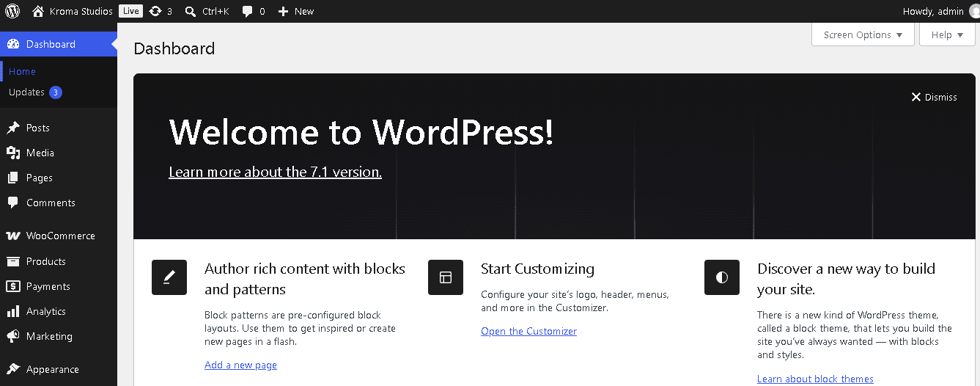The image size is (980, 386).
Task: Click the Appearance paintbrush icon
Action: (x=12, y=369)
